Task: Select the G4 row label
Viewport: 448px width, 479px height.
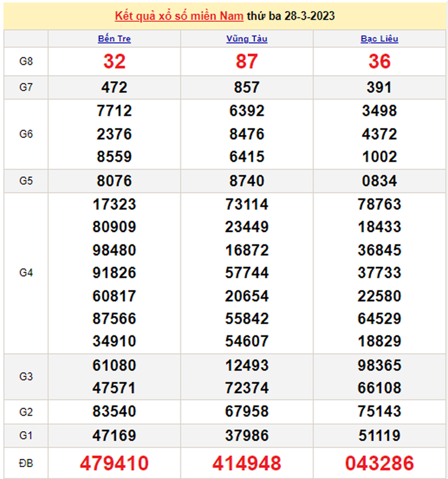Action: [26, 272]
